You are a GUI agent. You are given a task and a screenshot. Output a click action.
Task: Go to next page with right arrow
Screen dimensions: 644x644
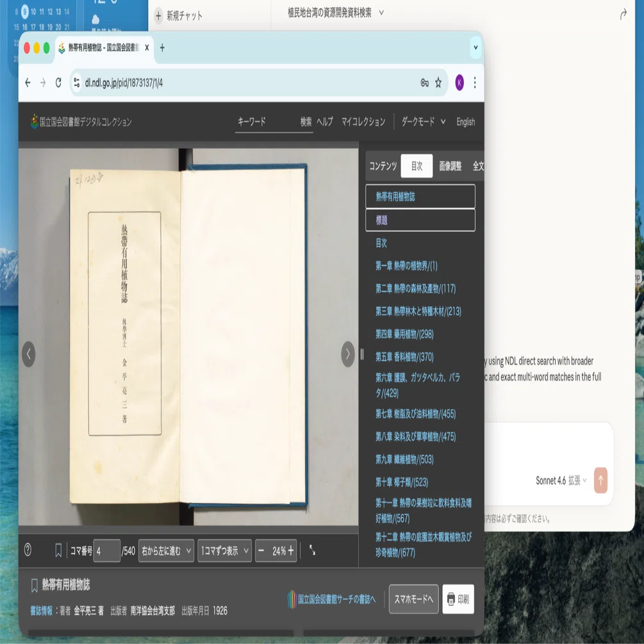tap(348, 354)
